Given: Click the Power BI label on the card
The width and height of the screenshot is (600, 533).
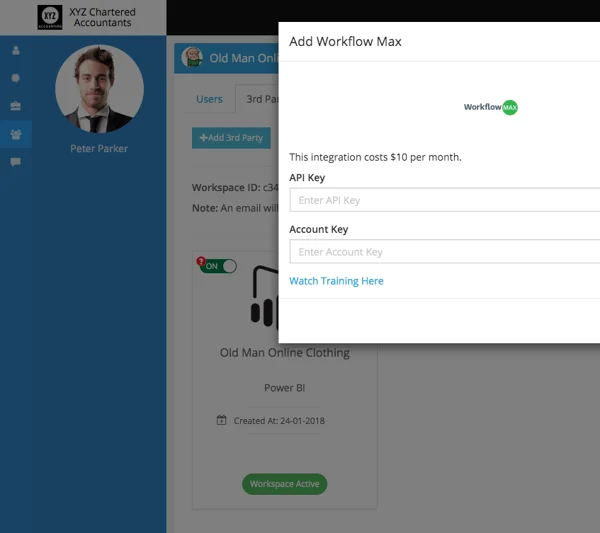Looking at the screenshot, I should pyautogui.click(x=285, y=388).
